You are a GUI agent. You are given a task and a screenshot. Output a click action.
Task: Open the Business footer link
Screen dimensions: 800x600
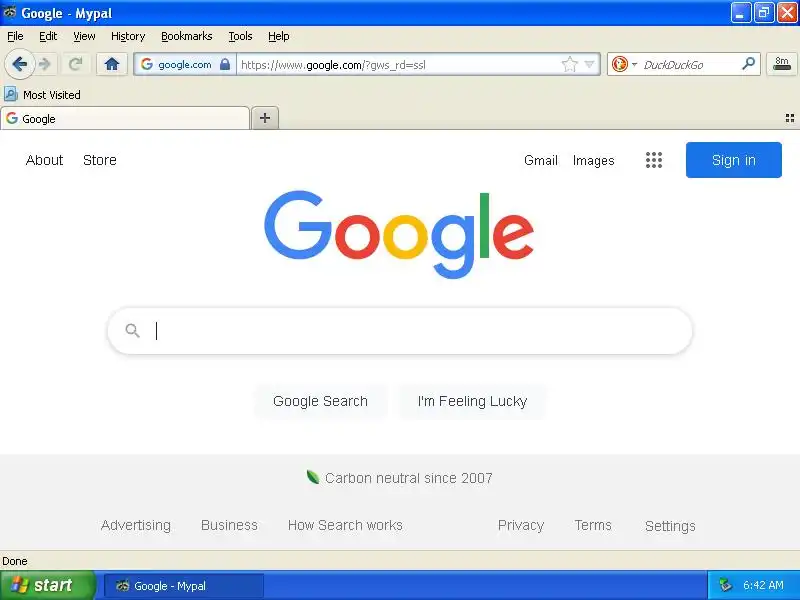(x=229, y=525)
